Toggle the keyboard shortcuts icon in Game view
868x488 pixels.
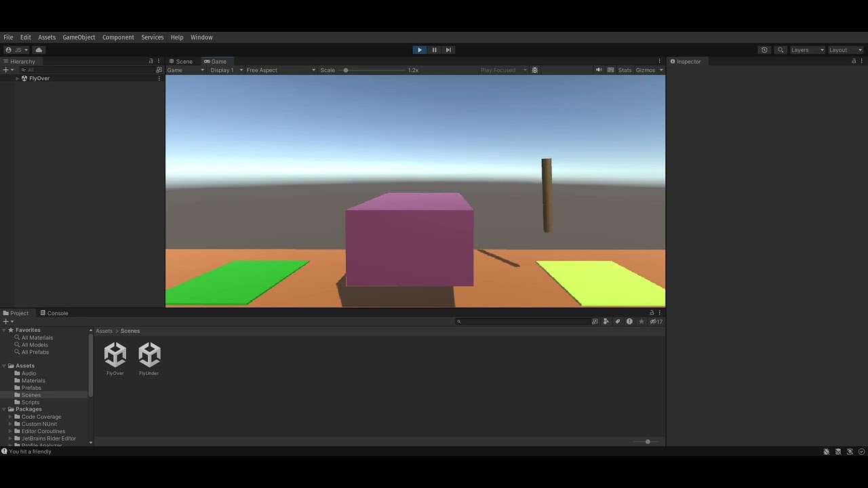point(610,70)
